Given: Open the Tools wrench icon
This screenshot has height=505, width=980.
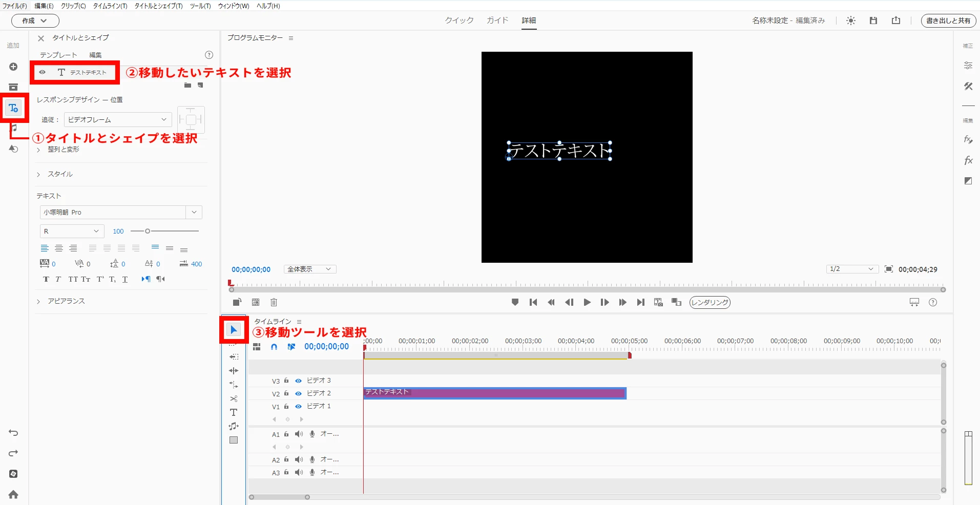Looking at the screenshot, I should pyautogui.click(x=968, y=86).
